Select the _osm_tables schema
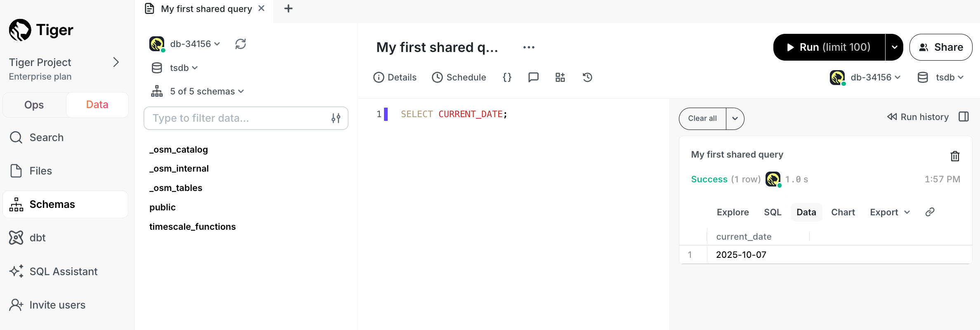This screenshot has height=330, width=980. pos(176,188)
